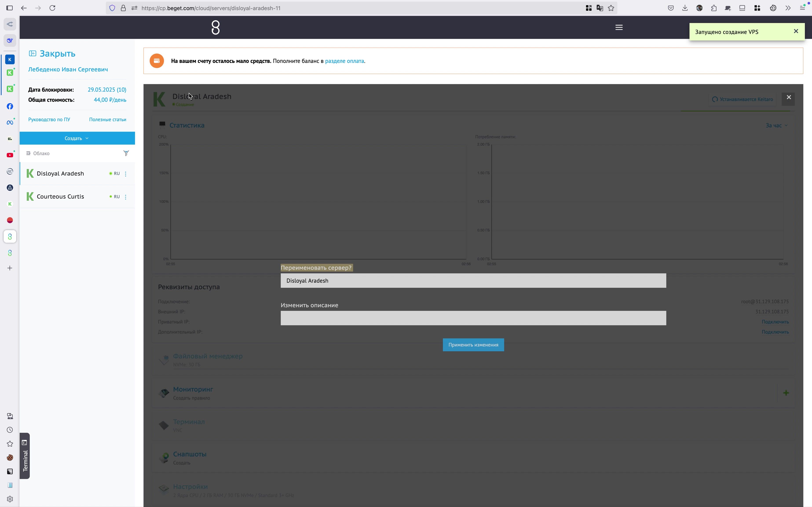Open three-dot menu for Courteous Curtis

coord(126,197)
